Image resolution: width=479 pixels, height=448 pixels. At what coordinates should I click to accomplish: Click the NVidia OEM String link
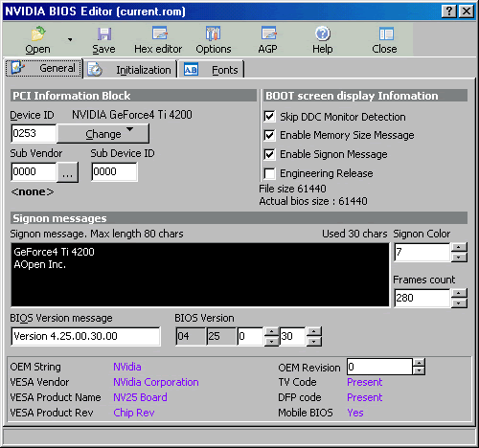tap(127, 367)
